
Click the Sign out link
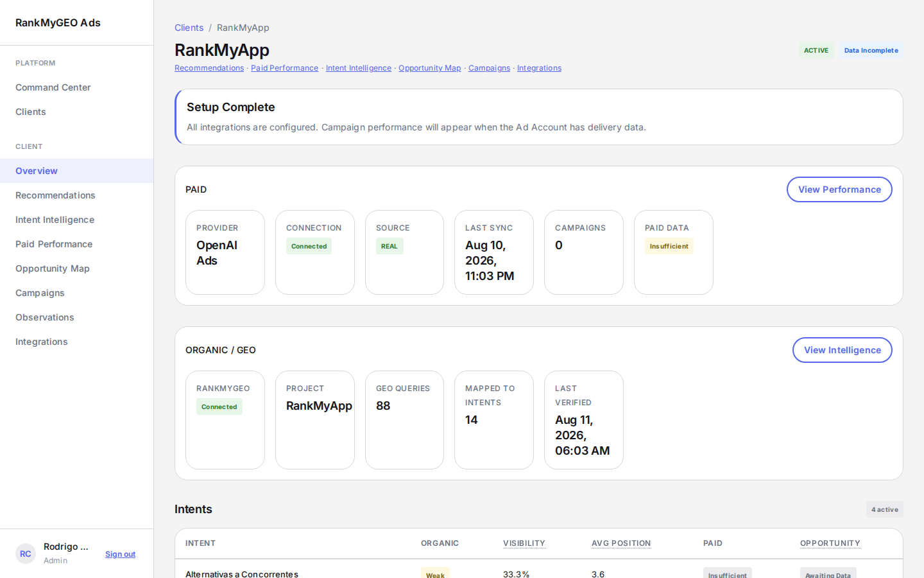(120, 554)
